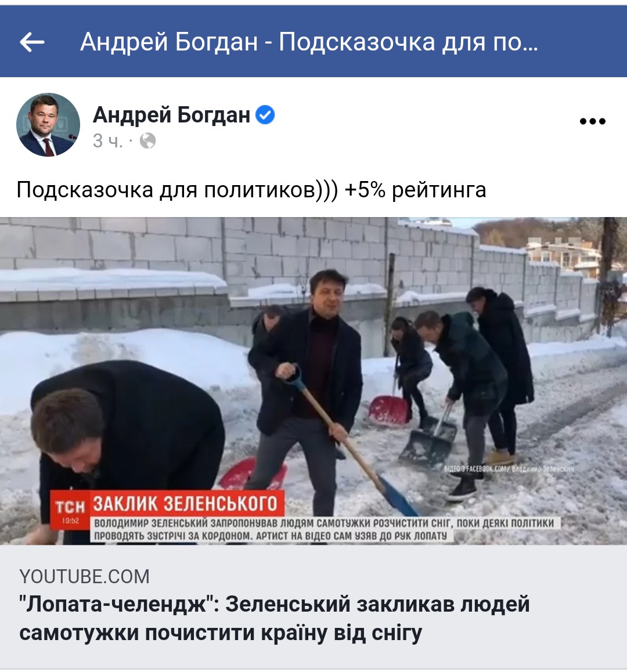Open the 'Лопата-челендж' link headline
The height and width of the screenshot is (672, 627).
(274, 618)
